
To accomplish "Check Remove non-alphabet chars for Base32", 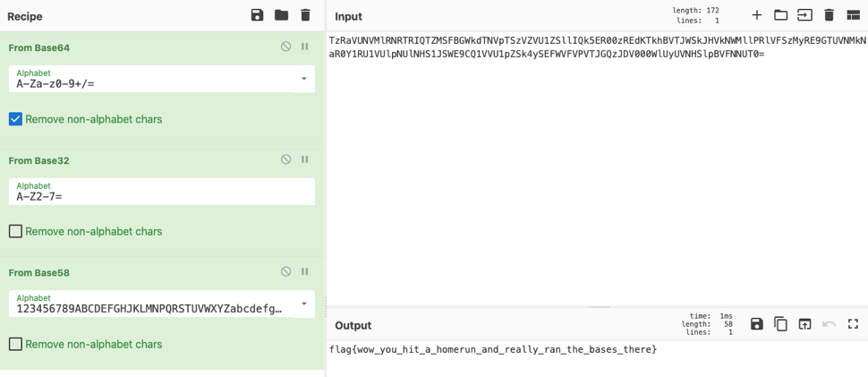I will (15, 231).
